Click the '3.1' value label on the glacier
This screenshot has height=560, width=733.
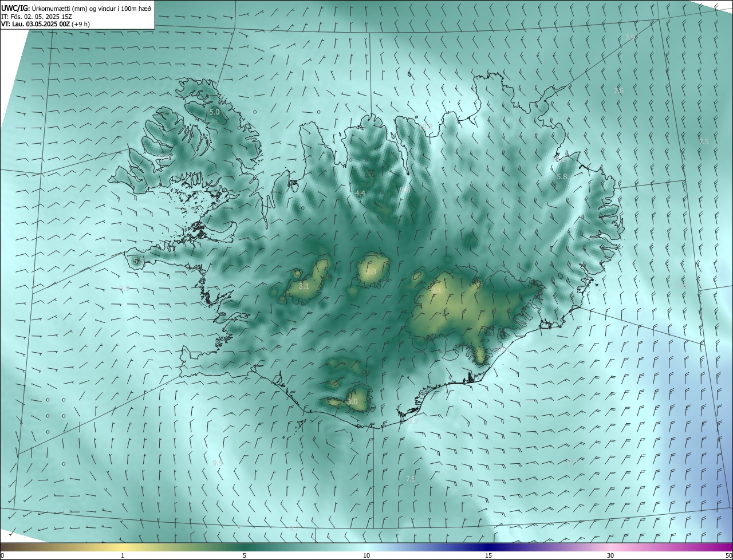(x=304, y=286)
